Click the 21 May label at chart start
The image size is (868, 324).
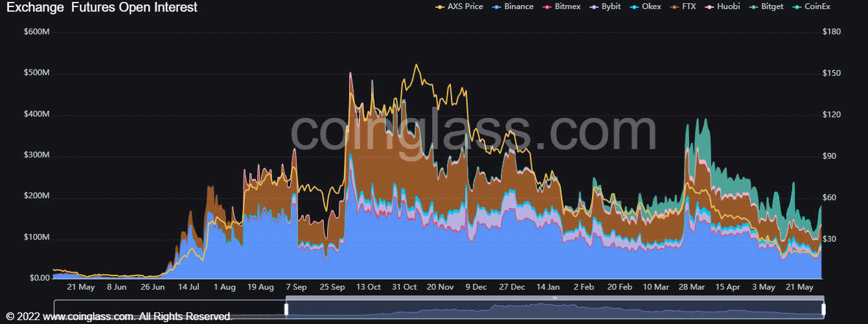(x=81, y=286)
